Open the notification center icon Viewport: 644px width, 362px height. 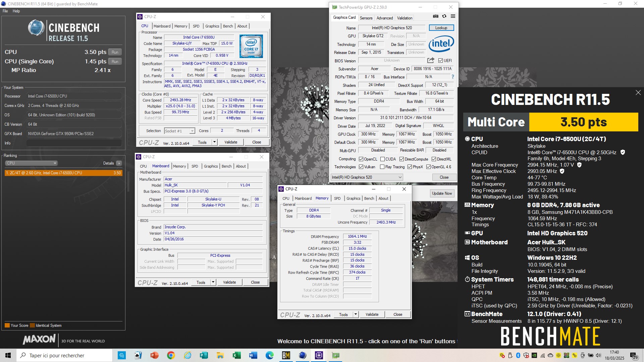click(634, 355)
